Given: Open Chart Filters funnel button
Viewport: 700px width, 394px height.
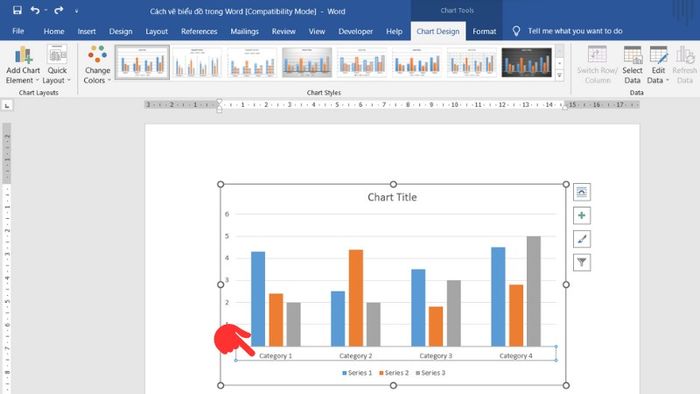Looking at the screenshot, I should coord(582,262).
